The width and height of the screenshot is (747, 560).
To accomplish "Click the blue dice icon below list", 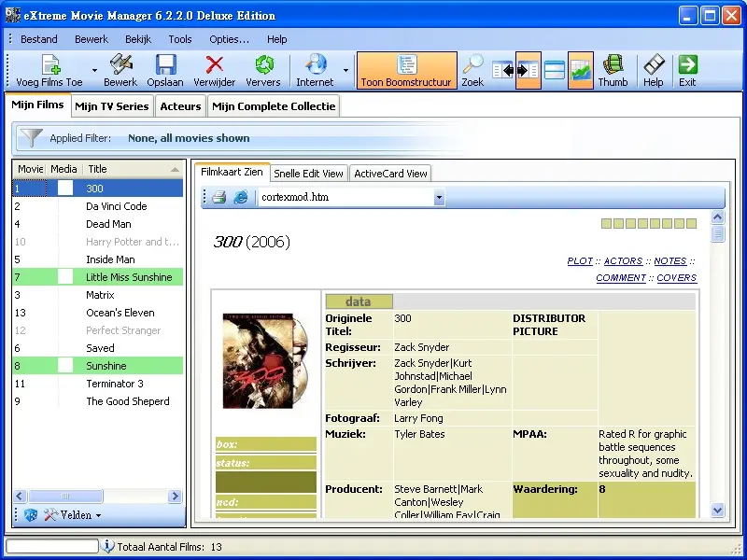I will (31, 515).
